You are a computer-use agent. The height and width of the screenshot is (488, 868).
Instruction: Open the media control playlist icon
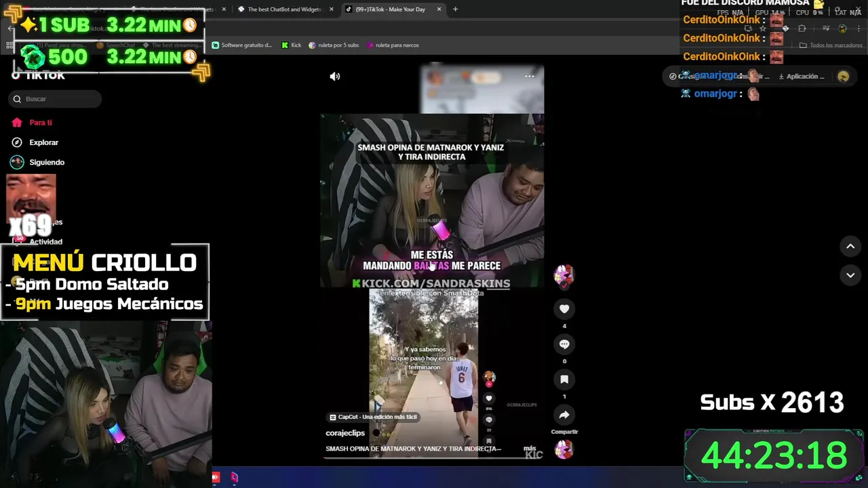point(826,28)
